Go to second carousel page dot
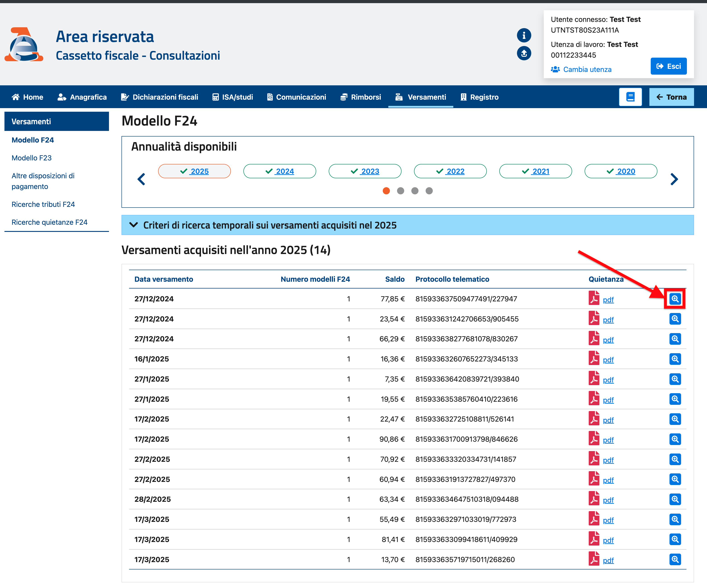The image size is (707, 588). pyautogui.click(x=401, y=191)
